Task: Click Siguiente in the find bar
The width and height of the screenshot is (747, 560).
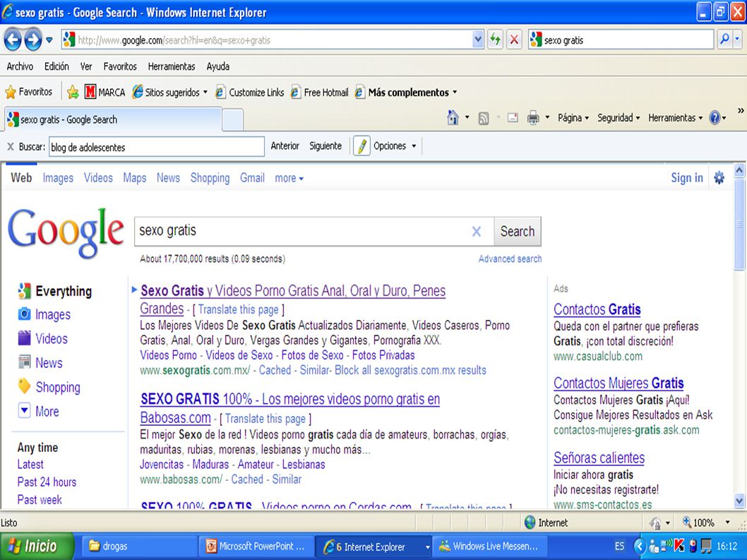Action: [325, 146]
